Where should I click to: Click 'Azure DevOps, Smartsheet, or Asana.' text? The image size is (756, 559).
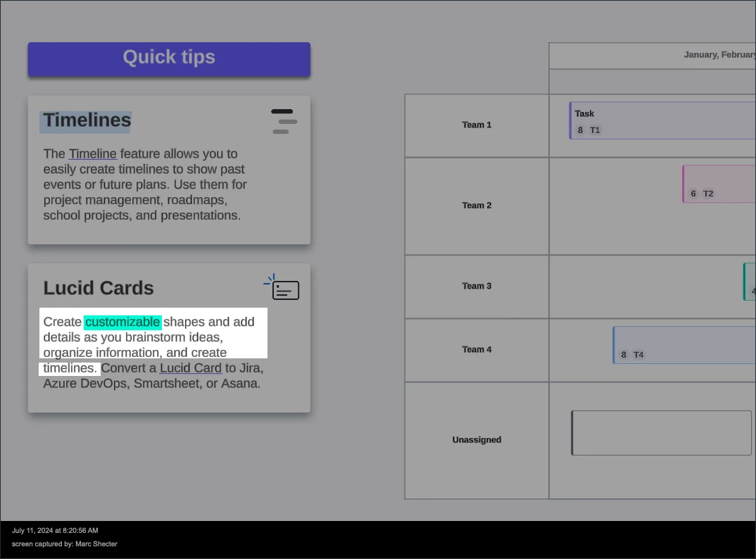152,384
